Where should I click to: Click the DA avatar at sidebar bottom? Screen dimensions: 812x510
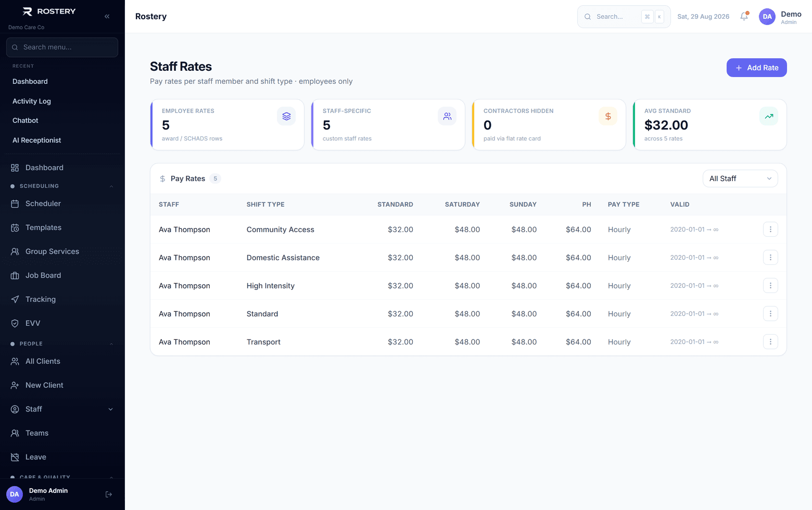(x=15, y=494)
